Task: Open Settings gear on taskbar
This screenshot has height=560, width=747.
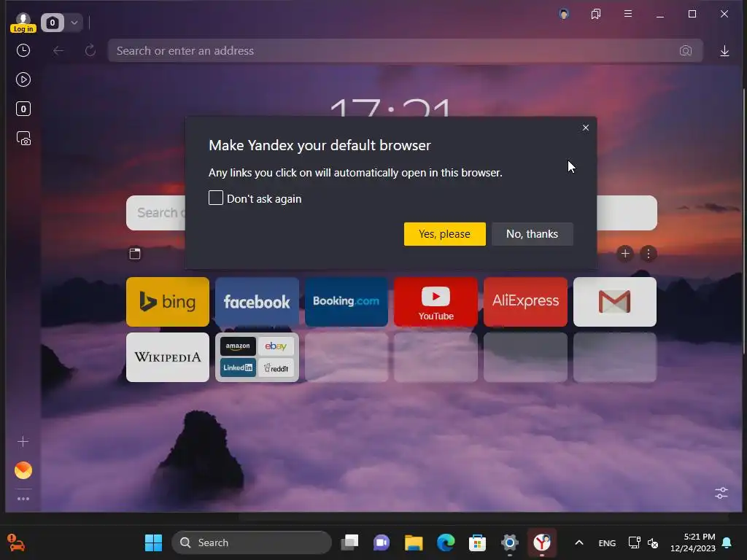Action: pyautogui.click(x=509, y=542)
